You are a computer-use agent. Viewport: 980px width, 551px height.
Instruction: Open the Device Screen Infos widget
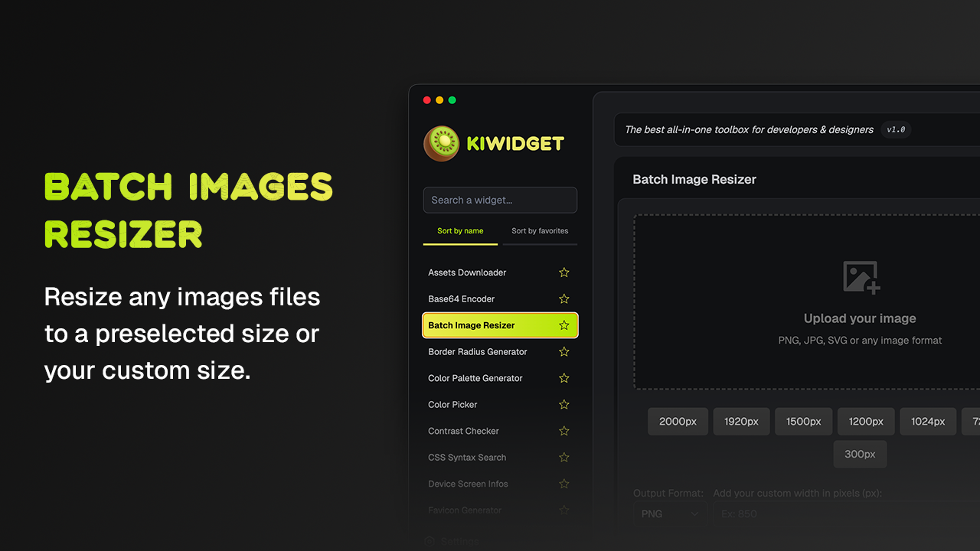pyautogui.click(x=468, y=484)
